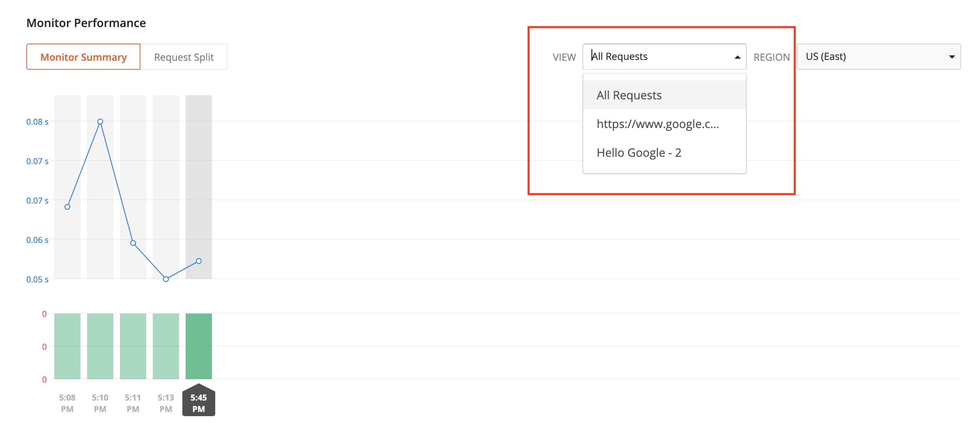Click the 5:08 PM data point
Screen dimensions: 980x426
(x=67, y=207)
